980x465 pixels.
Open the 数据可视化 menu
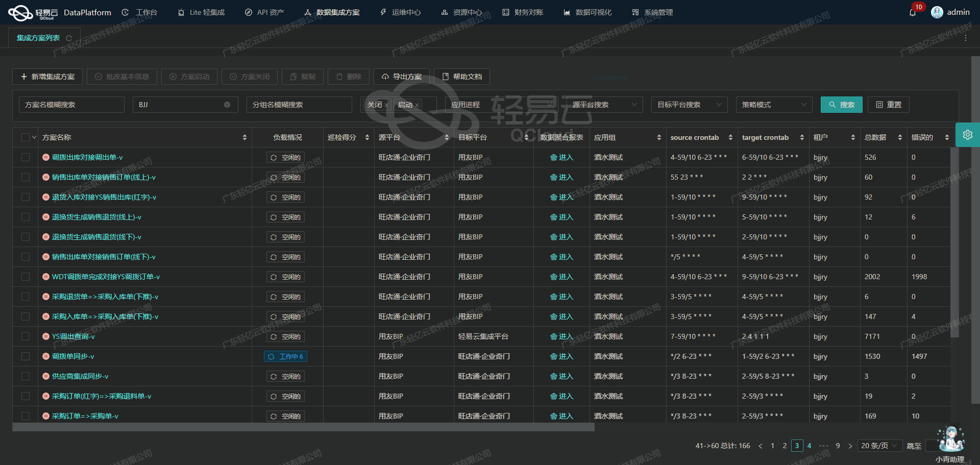[x=587, y=12]
